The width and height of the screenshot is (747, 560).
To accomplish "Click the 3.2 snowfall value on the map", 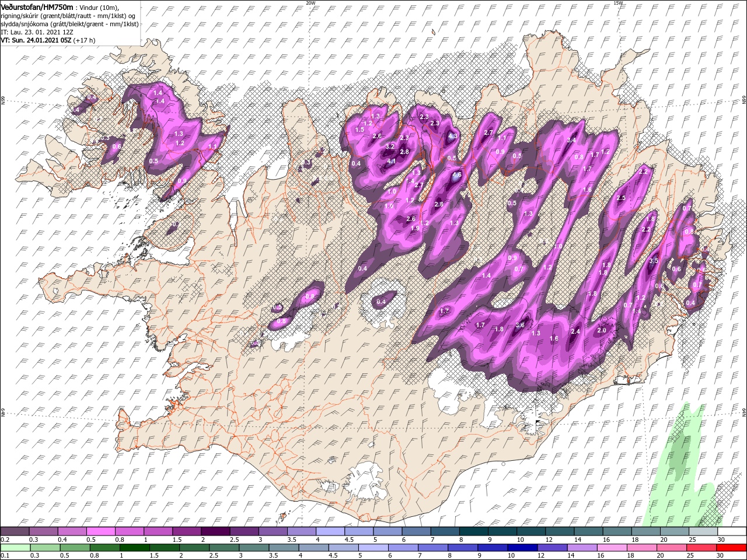I will click(x=390, y=146).
